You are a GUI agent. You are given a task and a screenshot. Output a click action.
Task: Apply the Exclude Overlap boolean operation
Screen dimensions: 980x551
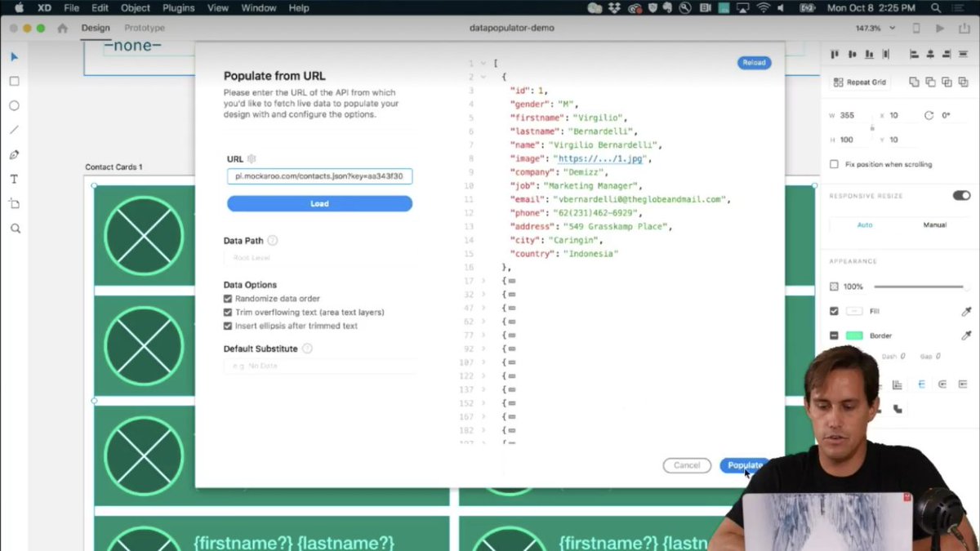[963, 82]
